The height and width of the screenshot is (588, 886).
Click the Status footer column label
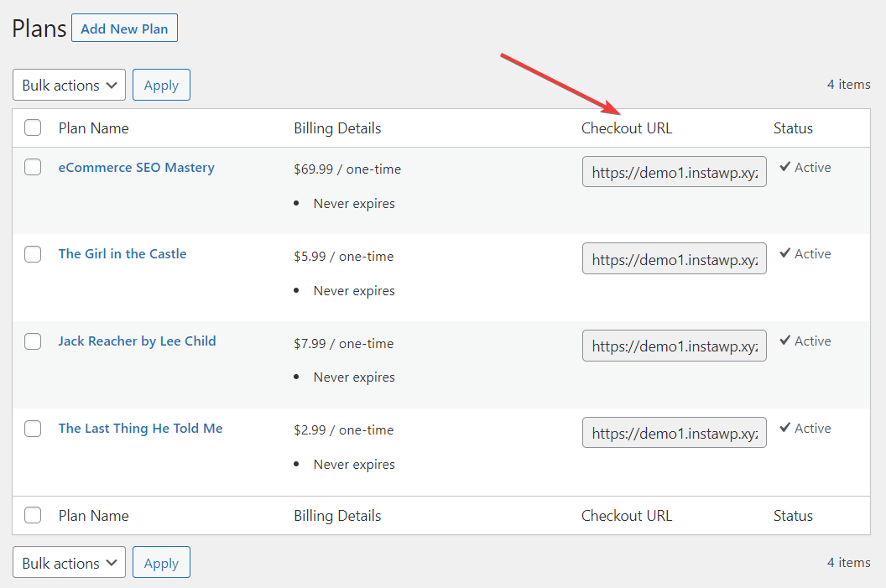793,516
